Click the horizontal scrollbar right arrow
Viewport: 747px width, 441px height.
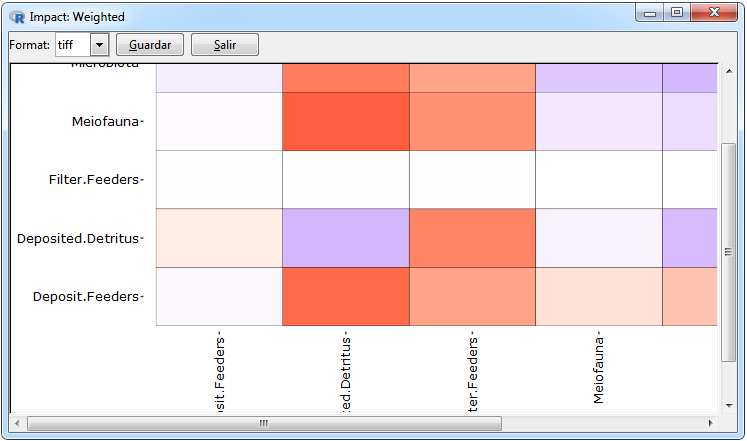(x=710, y=423)
